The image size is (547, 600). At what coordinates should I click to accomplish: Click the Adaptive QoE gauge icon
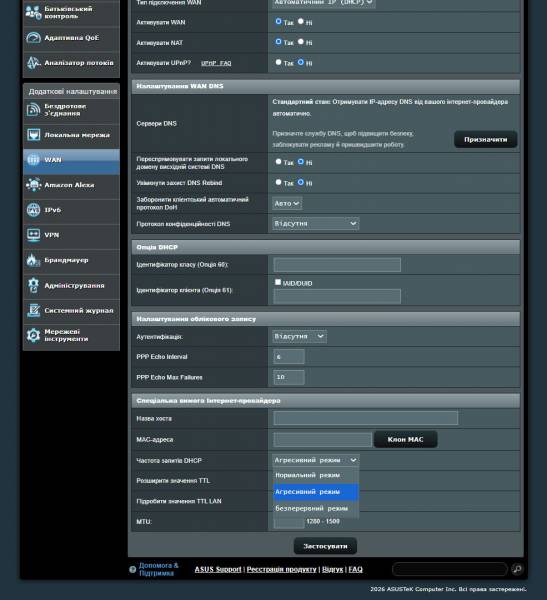(33, 38)
